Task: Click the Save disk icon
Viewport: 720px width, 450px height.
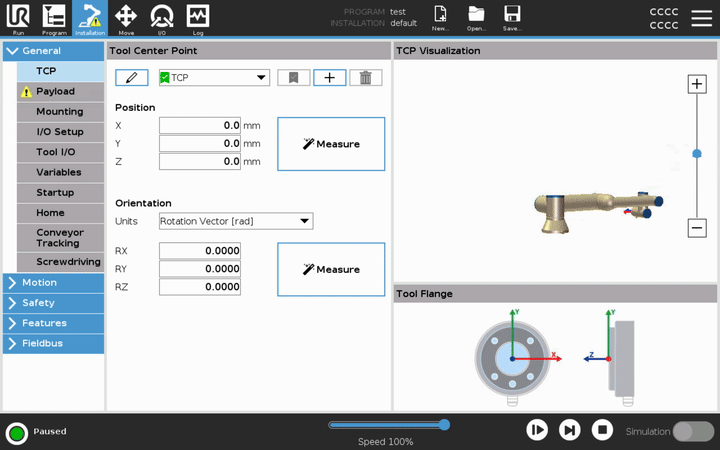Action: (x=512, y=17)
